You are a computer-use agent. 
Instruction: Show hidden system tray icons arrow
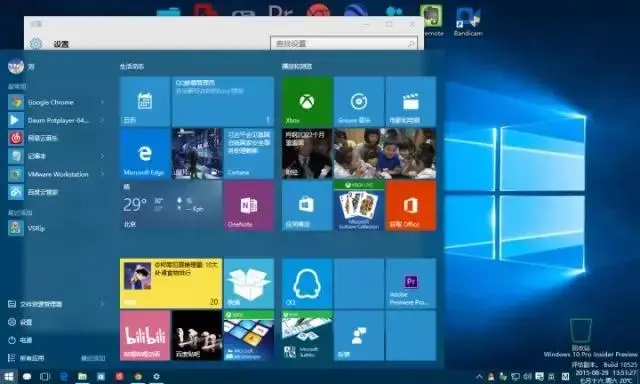pos(479,377)
